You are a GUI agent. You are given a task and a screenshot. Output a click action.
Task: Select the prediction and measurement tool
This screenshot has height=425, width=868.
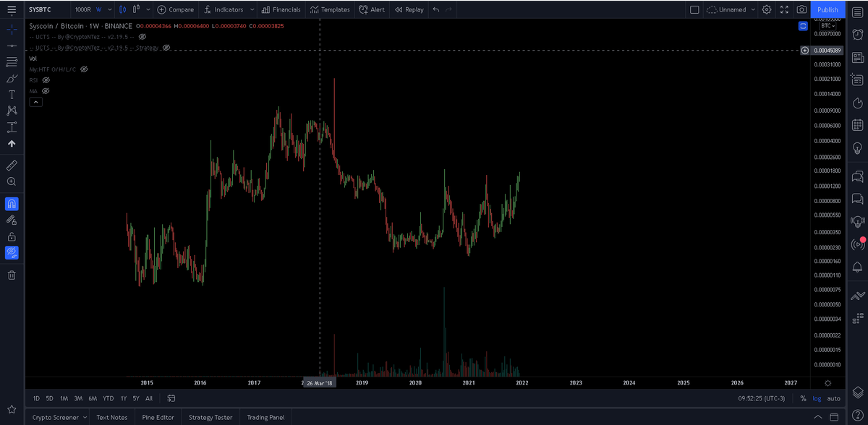pyautogui.click(x=12, y=127)
